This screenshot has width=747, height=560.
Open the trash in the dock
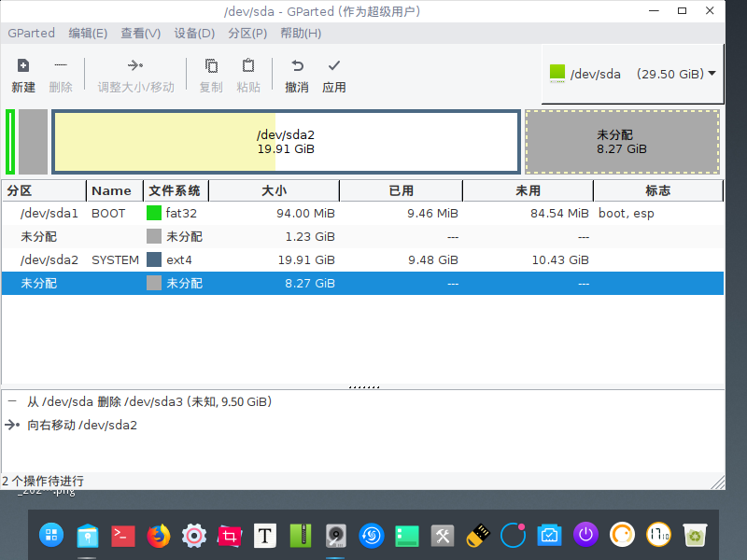695,536
